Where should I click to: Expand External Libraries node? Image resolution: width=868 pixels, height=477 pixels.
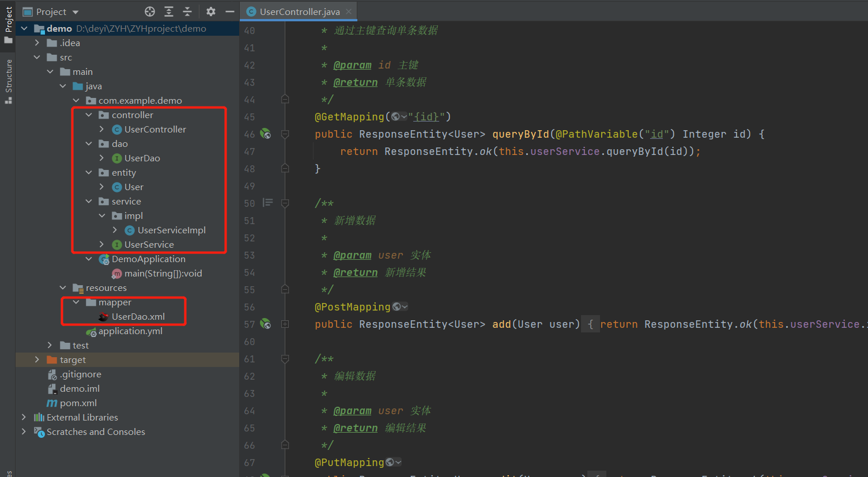[x=24, y=417]
